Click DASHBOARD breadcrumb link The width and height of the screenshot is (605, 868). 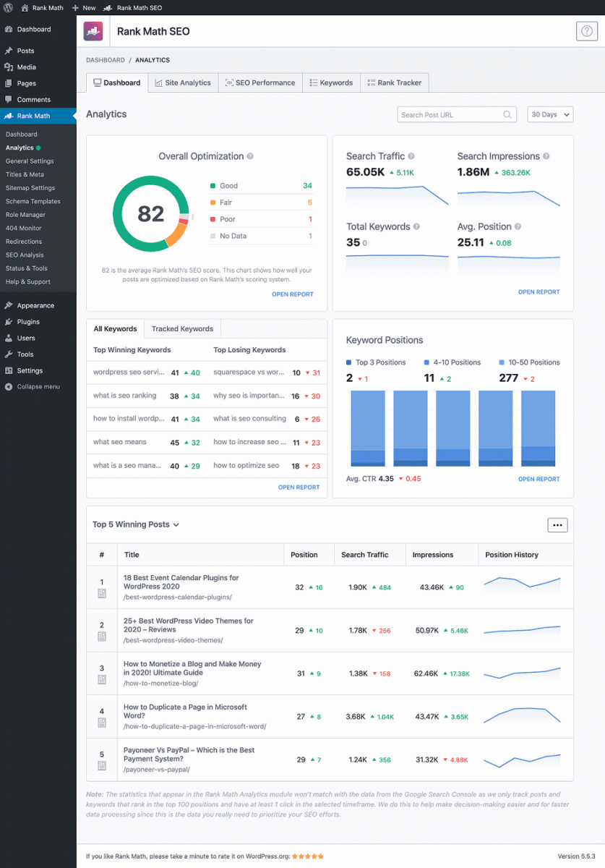click(106, 60)
